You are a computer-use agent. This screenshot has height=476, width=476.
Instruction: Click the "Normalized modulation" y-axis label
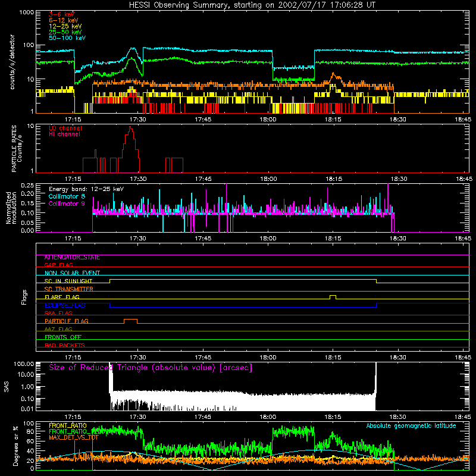pos(11,208)
